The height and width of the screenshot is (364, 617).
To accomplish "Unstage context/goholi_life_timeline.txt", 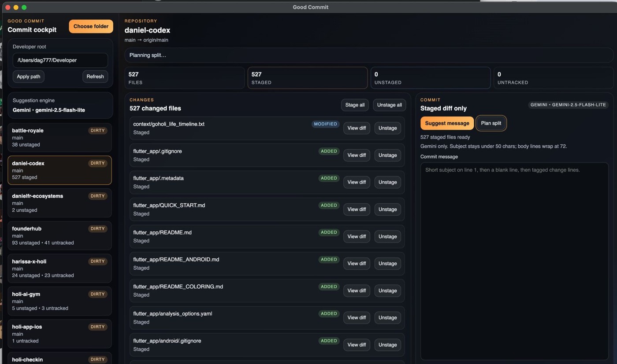I will point(387,128).
